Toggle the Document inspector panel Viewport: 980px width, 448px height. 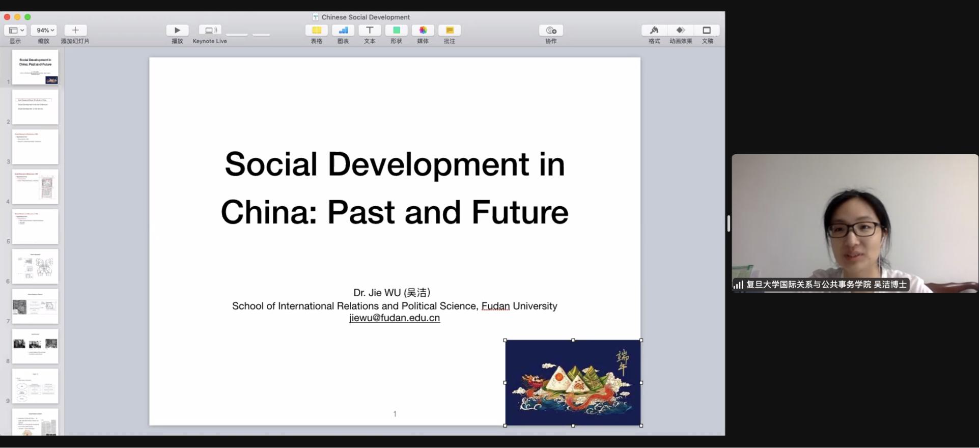point(707,31)
